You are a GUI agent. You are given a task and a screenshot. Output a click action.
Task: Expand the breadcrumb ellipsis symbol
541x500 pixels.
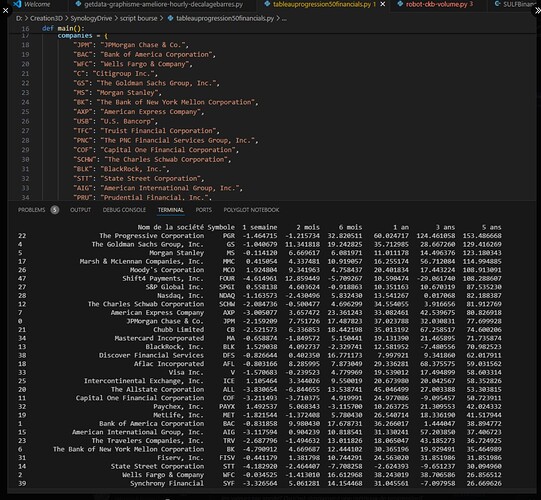pyautogui.click(x=284, y=19)
